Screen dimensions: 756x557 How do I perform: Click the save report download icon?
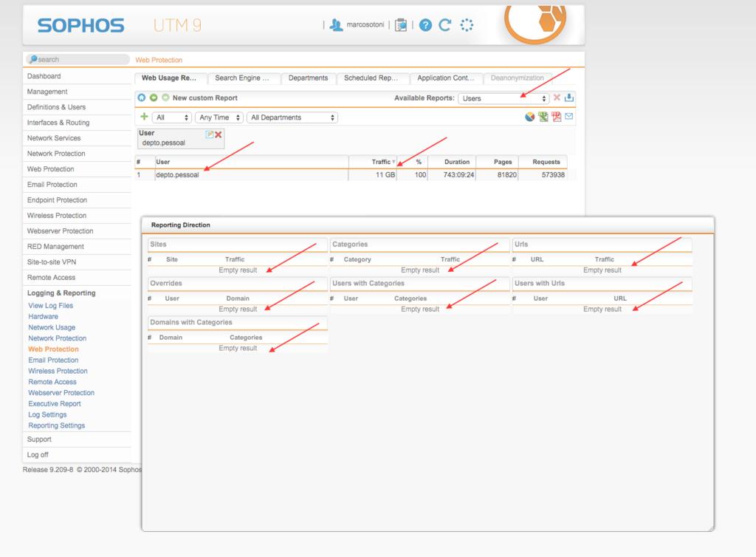click(x=569, y=98)
